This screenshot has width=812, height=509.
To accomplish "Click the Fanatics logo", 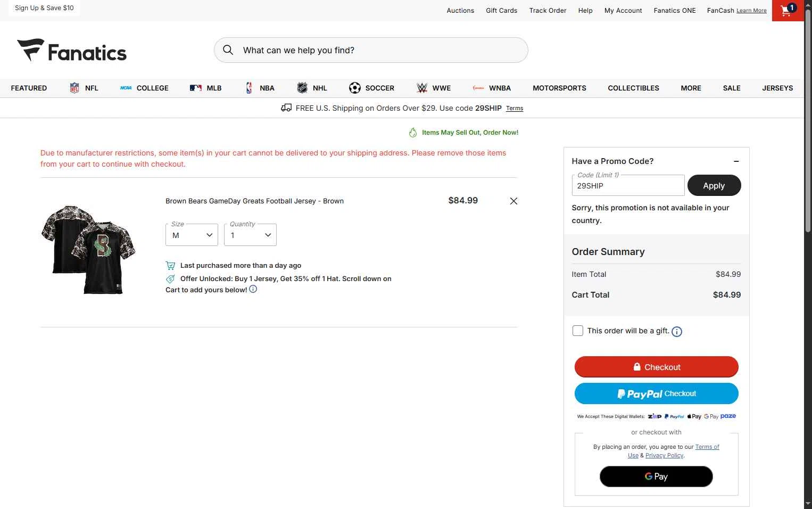I will pyautogui.click(x=72, y=51).
